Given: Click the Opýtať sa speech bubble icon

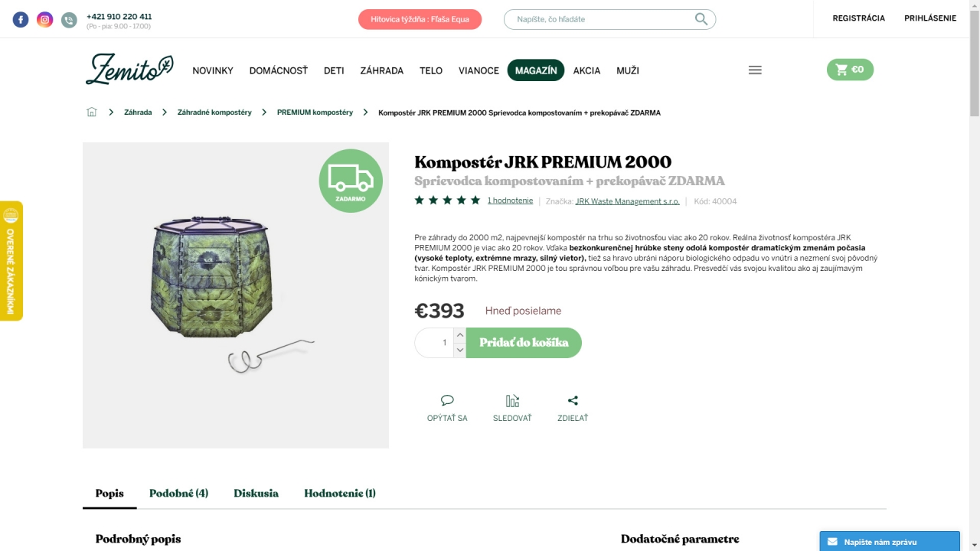Looking at the screenshot, I should [447, 400].
